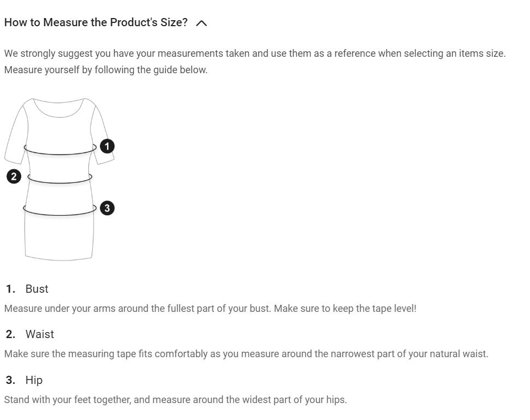This screenshot has height=420, width=530.
Task: Select the "Hip" heading
Action: pos(34,380)
